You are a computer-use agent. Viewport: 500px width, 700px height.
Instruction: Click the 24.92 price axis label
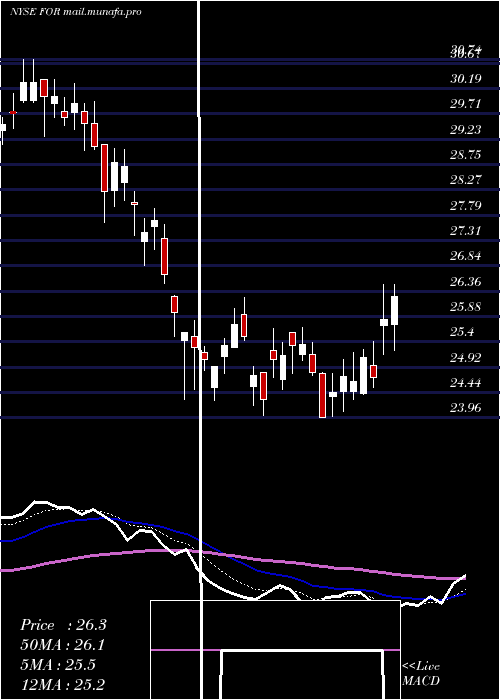[466, 358]
